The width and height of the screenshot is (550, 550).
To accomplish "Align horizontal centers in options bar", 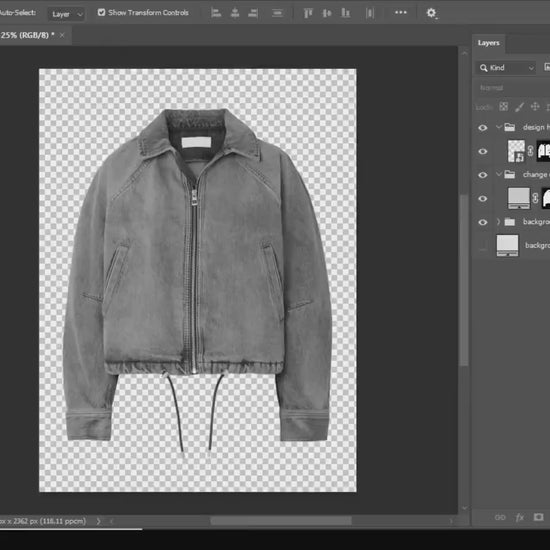I will 235,13.
